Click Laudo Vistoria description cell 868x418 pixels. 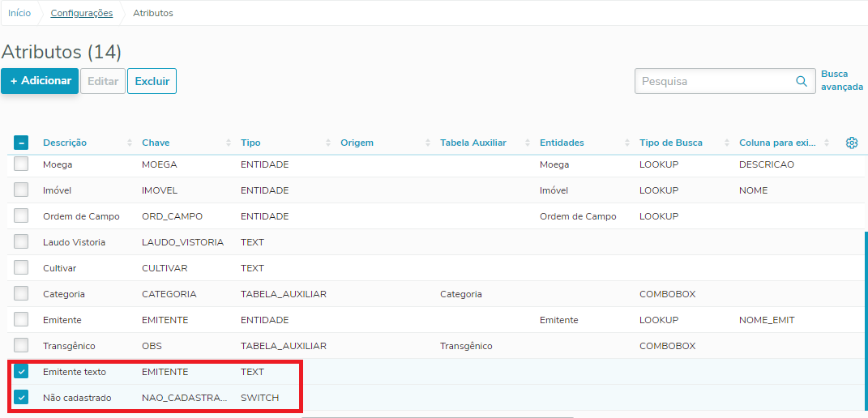click(75, 242)
